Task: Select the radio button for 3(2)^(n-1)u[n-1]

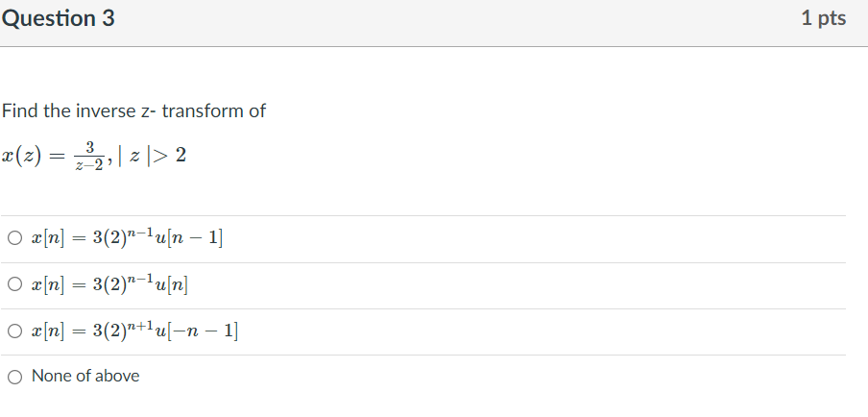Action: click(15, 238)
